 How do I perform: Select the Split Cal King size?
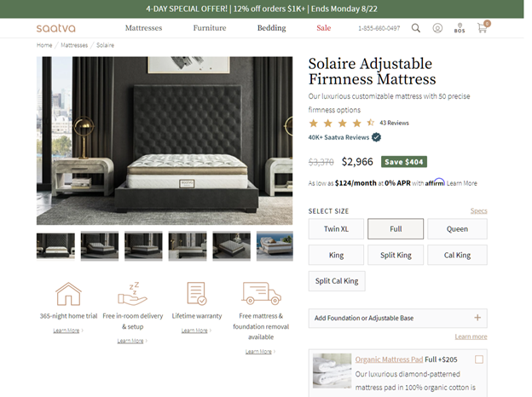(337, 281)
